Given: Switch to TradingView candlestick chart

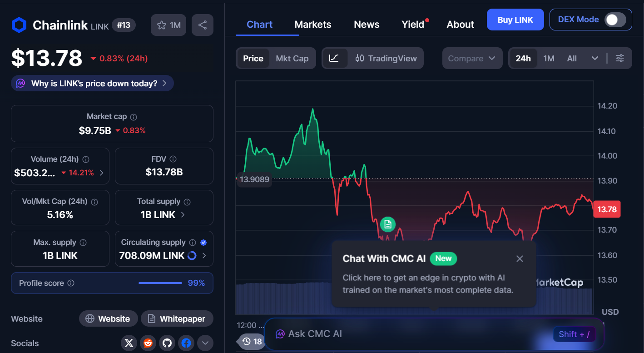Looking at the screenshot, I should pyautogui.click(x=386, y=58).
